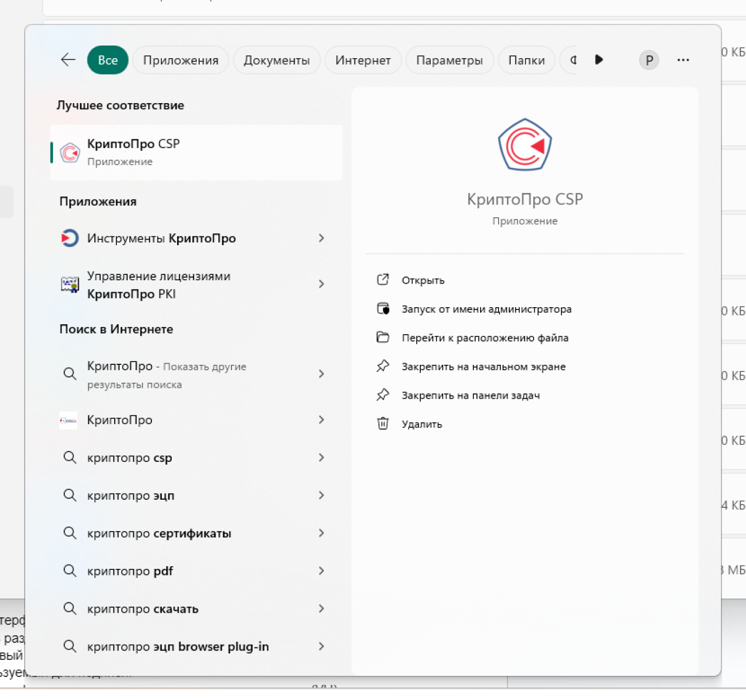Expand the криптопро эцп suggestion chevron

[321, 495]
